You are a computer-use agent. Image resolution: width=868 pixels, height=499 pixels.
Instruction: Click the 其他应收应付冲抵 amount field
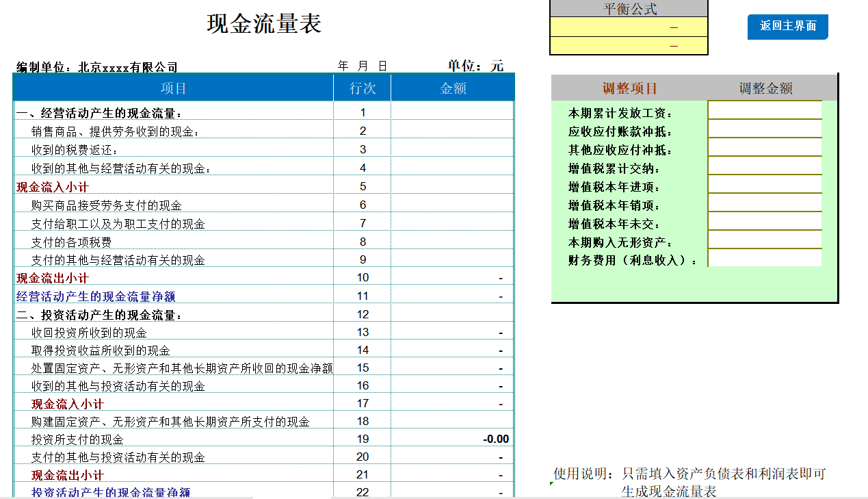click(764, 146)
